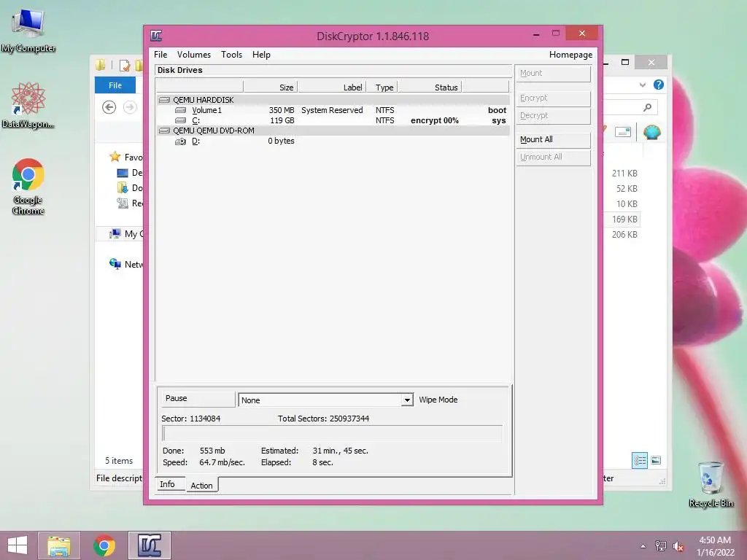Open the DataWagon desktop shortcut

(x=28, y=105)
